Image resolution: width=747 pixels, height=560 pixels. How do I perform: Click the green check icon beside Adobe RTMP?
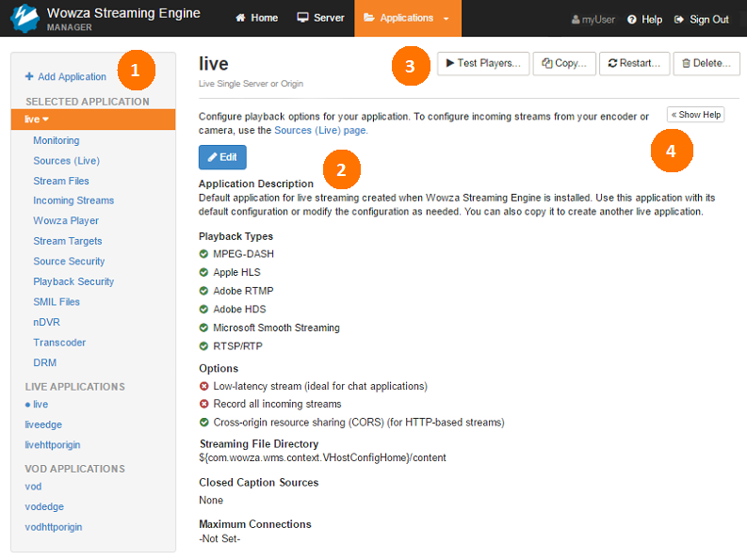[x=203, y=291]
